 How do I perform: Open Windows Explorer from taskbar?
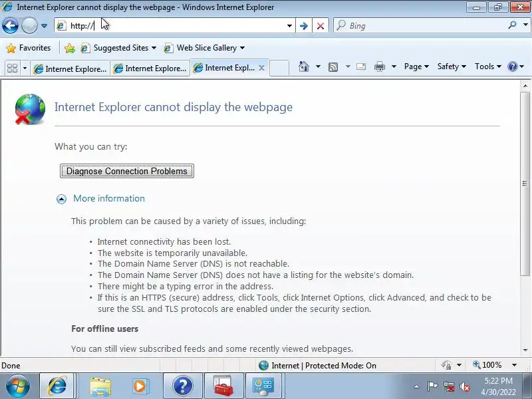tap(100, 386)
